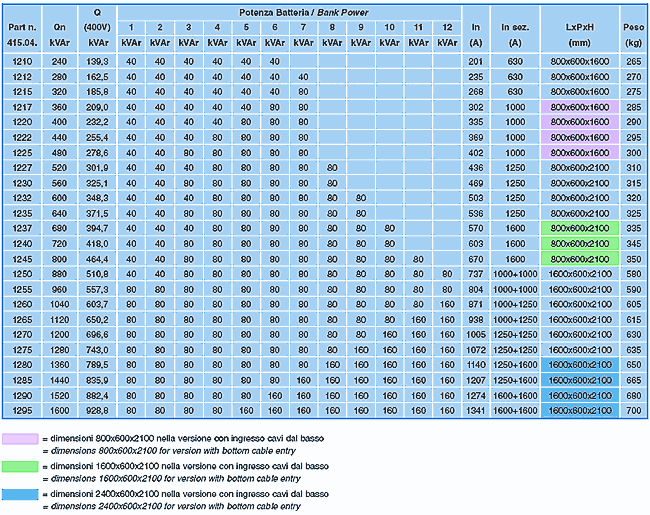The image size is (650, 515).
Task: Select the '1600+1600' In sez. cell
Action: pyautogui.click(x=515, y=411)
